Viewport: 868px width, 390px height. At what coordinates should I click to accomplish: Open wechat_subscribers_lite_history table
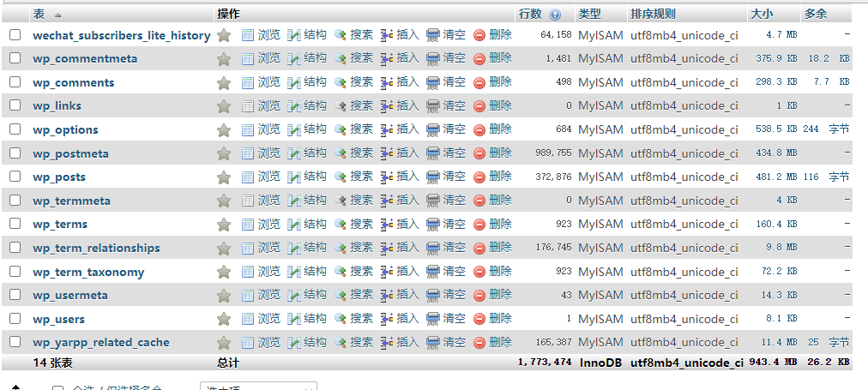coord(122,35)
